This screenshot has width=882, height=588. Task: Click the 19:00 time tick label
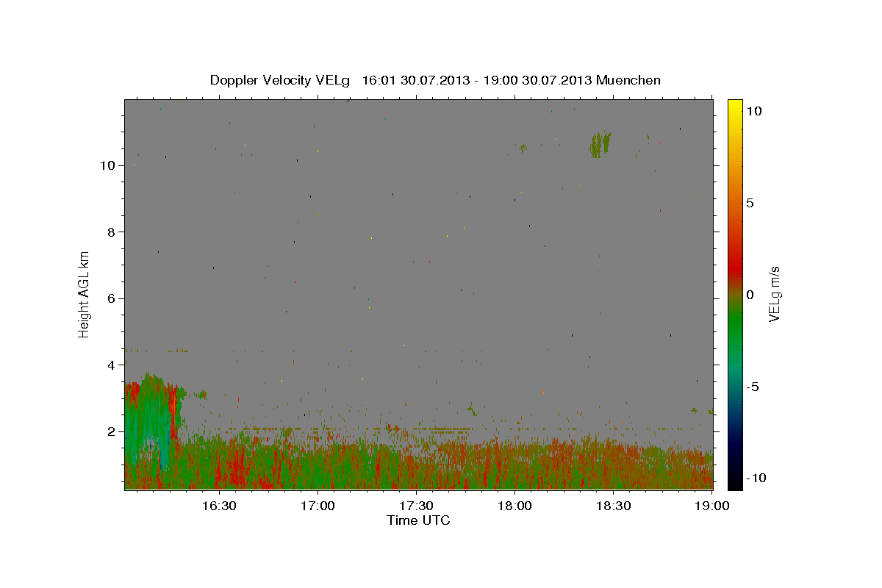(713, 506)
